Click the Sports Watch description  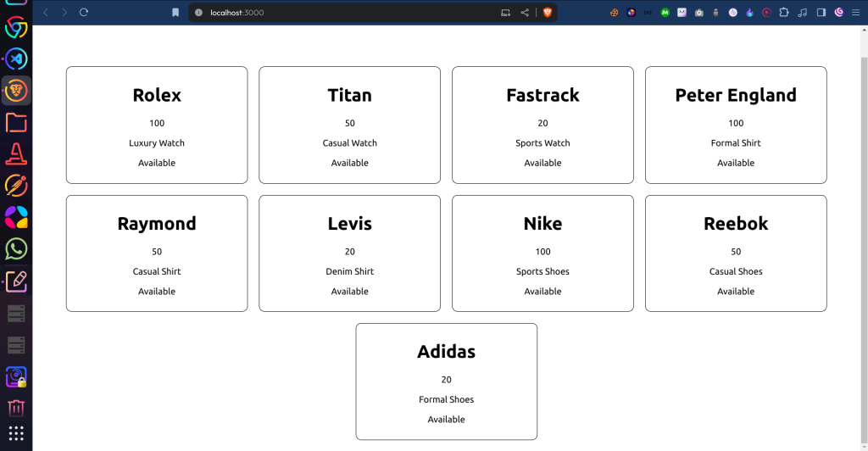(x=542, y=142)
